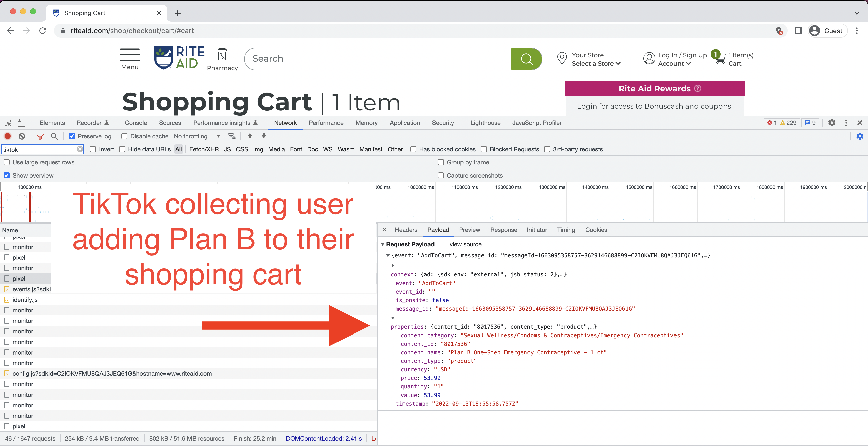Switch to the Console tab
Viewport: 868px width, 446px height.
point(136,123)
